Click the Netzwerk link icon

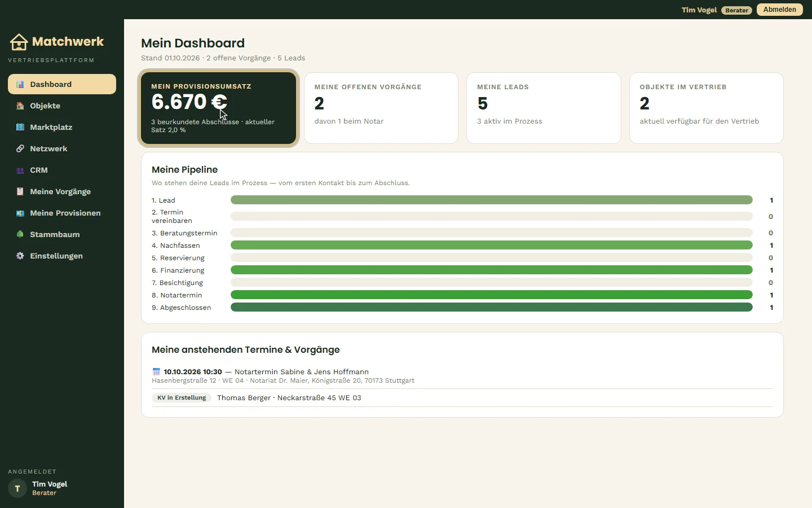tap(20, 148)
